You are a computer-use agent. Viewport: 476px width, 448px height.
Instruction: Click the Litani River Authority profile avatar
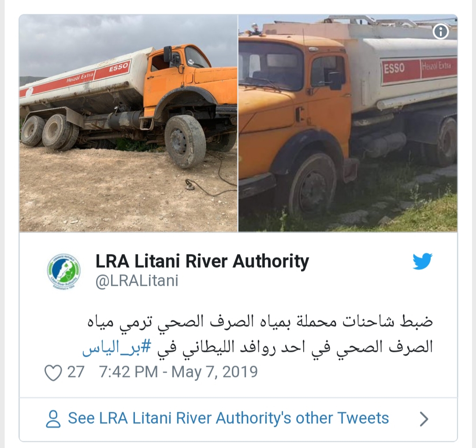pyautogui.click(x=64, y=271)
